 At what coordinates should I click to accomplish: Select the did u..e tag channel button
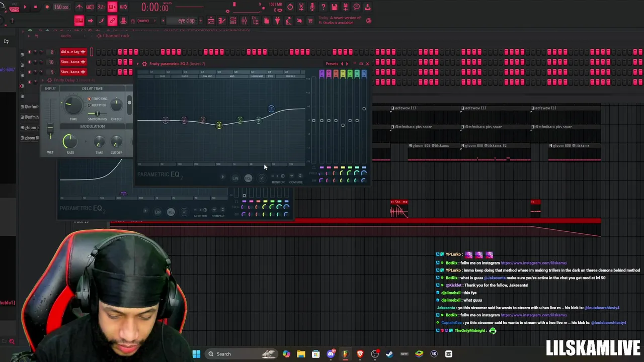[x=73, y=51]
